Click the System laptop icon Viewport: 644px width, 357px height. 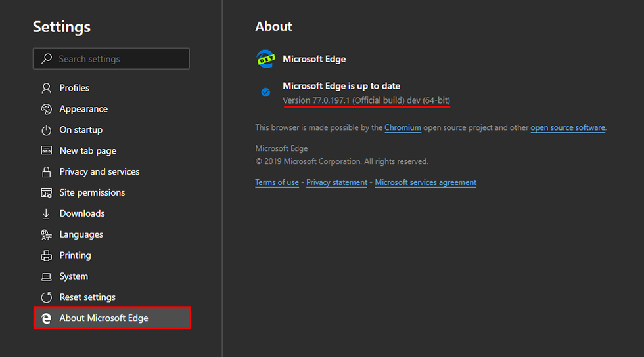tap(47, 276)
